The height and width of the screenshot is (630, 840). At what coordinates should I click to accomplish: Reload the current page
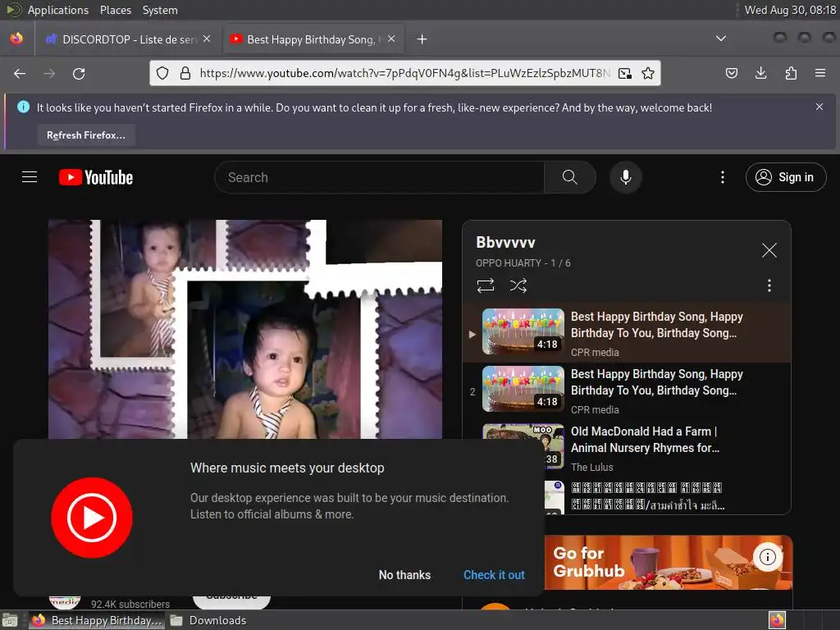[x=79, y=73]
